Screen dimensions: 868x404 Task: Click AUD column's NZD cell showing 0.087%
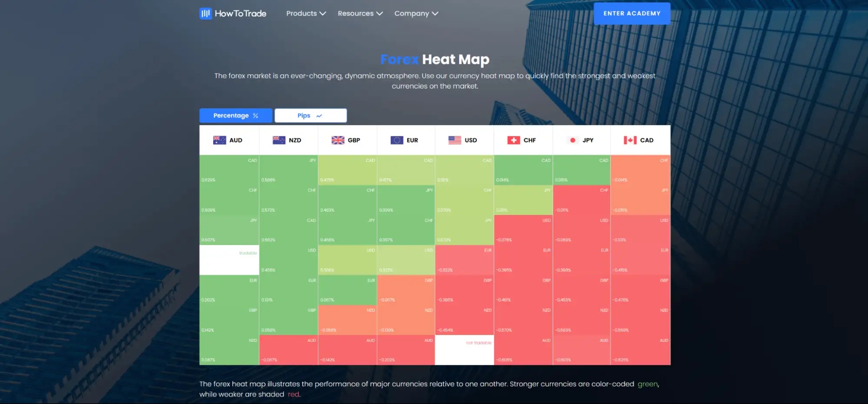click(x=229, y=350)
